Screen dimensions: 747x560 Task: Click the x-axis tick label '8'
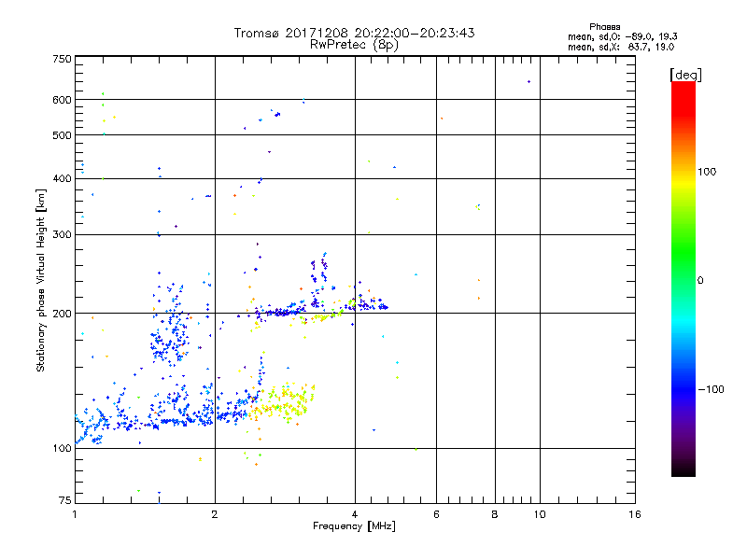click(x=495, y=514)
